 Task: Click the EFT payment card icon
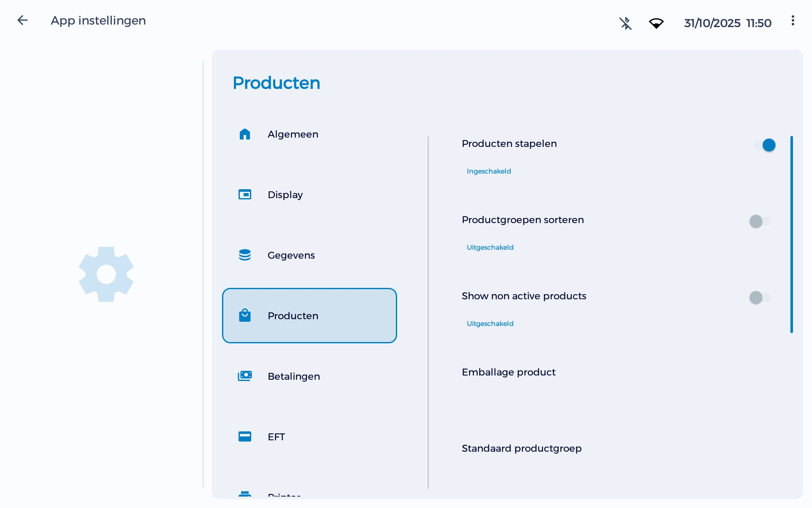coord(245,436)
